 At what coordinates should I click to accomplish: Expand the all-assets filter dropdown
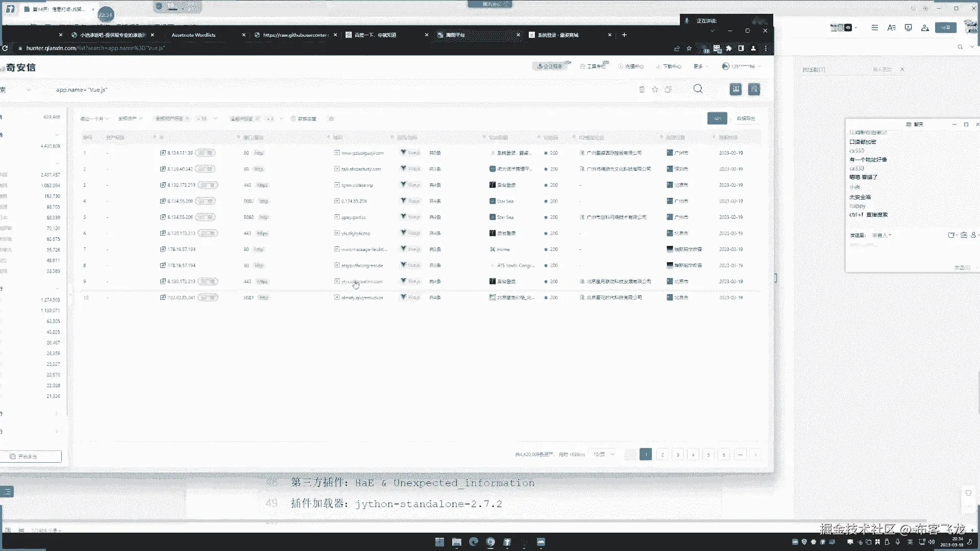tap(130, 119)
